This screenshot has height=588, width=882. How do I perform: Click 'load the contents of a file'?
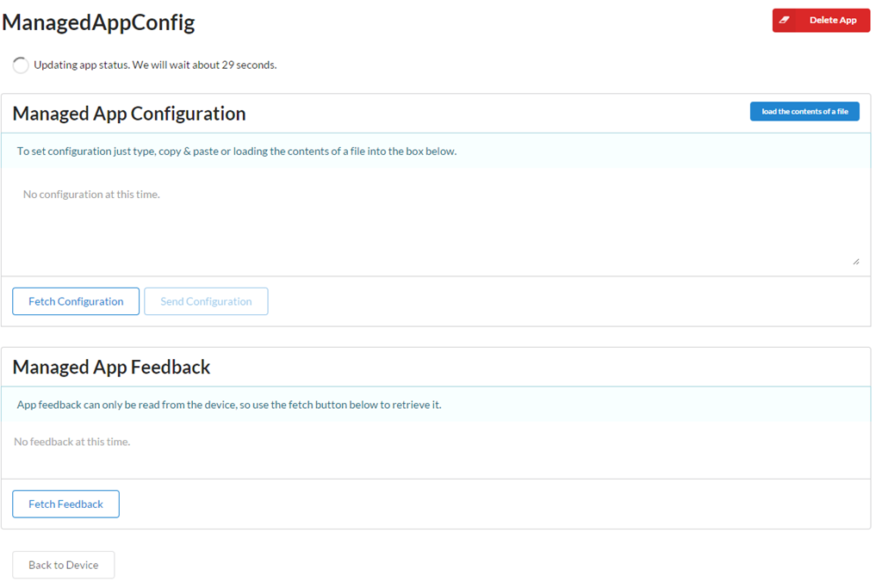[x=804, y=112]
